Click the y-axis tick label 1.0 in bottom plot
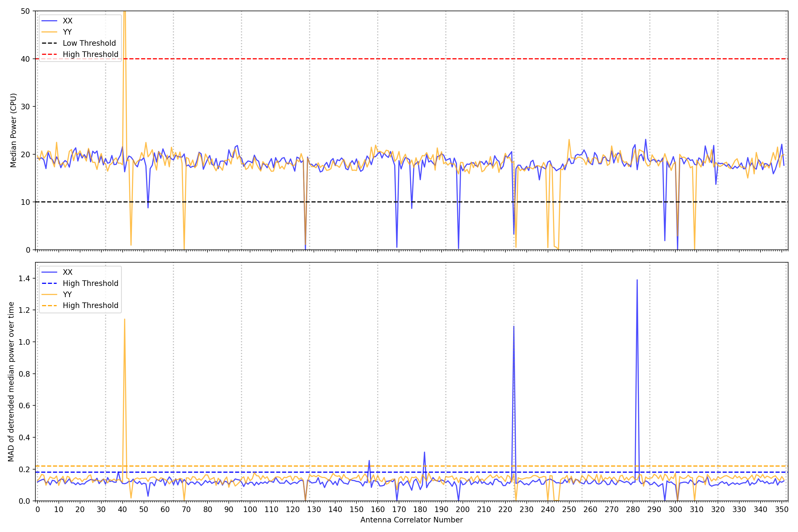The height and width of the screenshot is (532, 798). pos(24,342)
